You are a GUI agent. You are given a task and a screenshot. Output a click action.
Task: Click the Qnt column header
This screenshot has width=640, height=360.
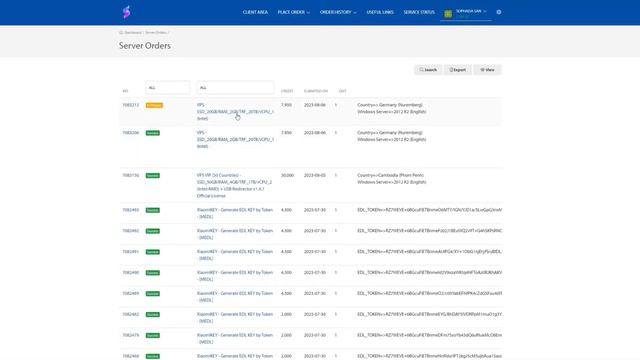pyautogui.click(x=342, y=91)
